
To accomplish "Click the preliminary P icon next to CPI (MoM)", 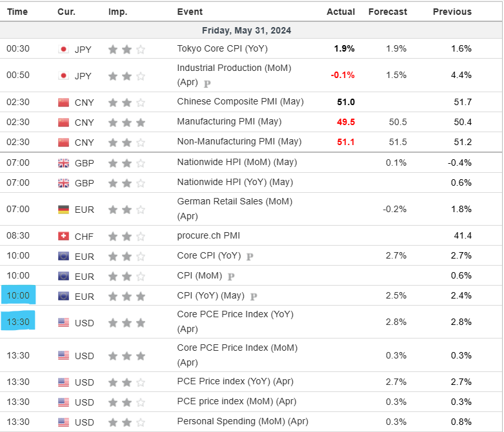I will pyautogui.click(x=230, y=277).
